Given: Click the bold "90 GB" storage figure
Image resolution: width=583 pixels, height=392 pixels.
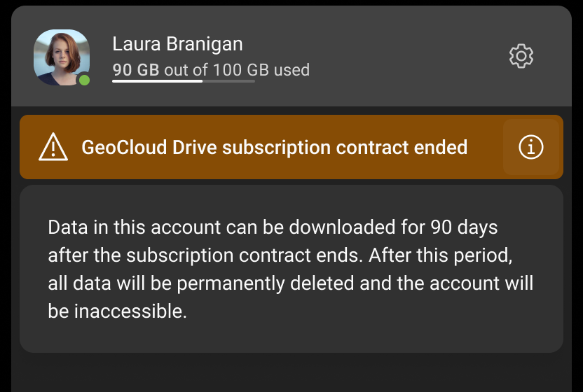Looking at the screenshot, I should (136, 70).
